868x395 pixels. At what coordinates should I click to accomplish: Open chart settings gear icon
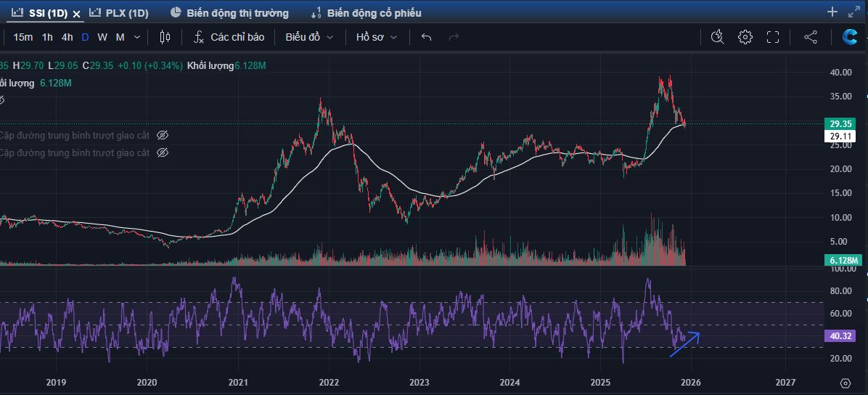[x=745, y=37]
